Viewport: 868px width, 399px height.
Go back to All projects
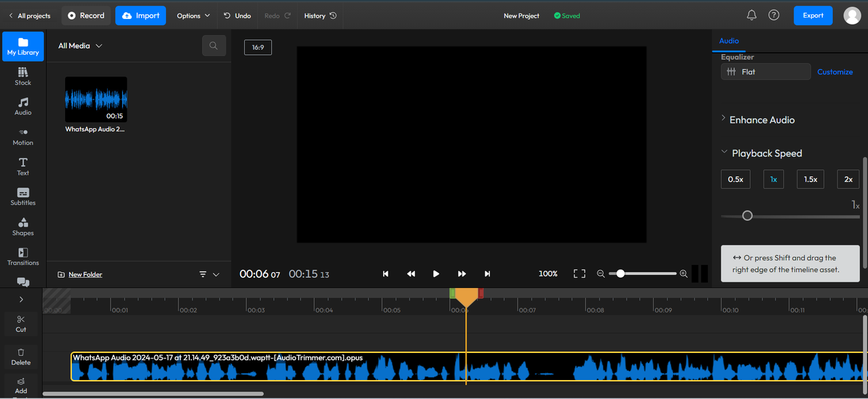[x=29, y=16]
